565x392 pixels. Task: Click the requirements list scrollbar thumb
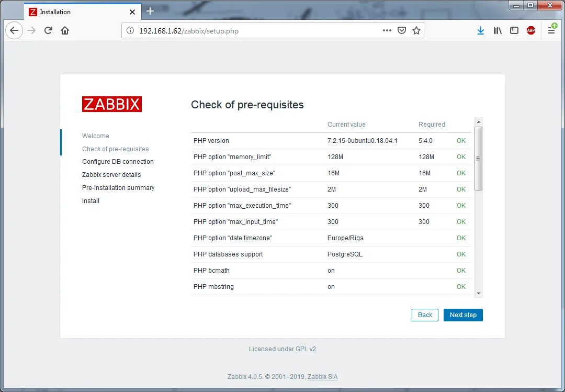pos(479,158)
